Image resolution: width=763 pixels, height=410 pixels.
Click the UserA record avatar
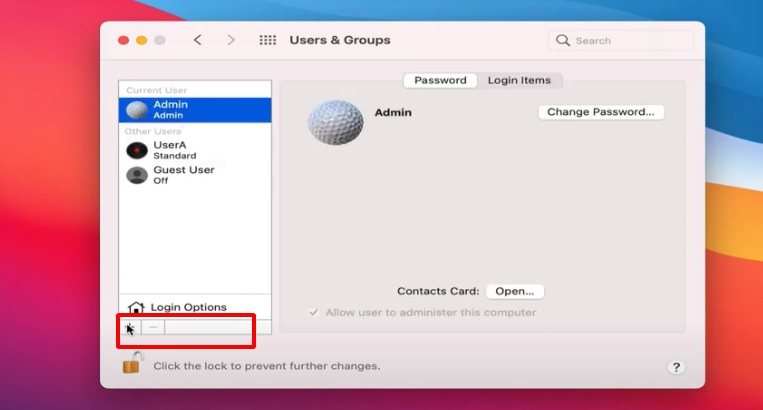[x=137, y=150]
